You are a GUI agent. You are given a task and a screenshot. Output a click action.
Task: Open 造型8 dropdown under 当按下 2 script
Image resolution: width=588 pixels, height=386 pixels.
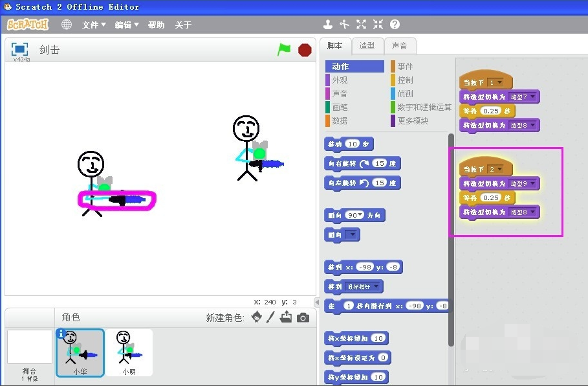523,212
